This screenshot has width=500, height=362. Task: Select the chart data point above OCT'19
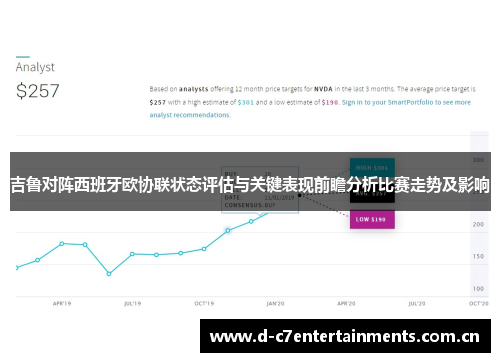[x=204, y=249]
